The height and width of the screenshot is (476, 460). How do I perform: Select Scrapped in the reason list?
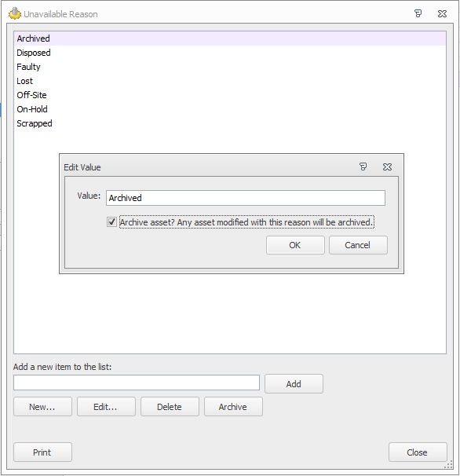tap(230, 123)
